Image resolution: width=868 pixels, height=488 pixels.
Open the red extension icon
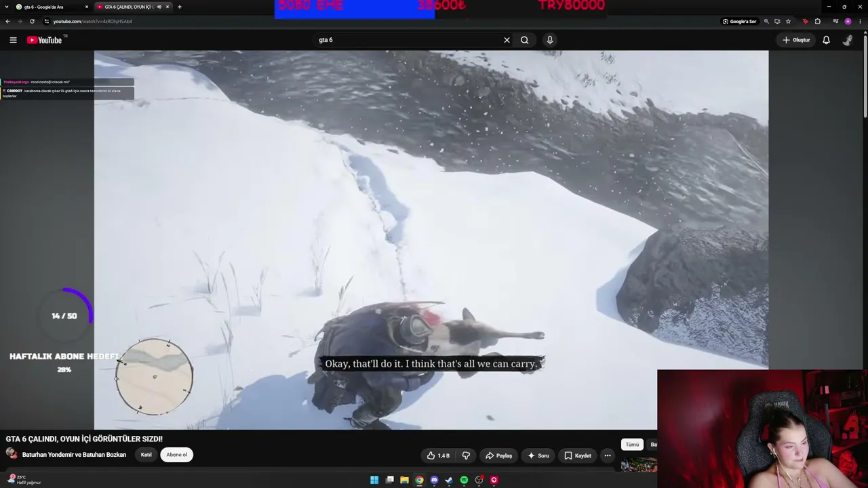tap(805, 21)
